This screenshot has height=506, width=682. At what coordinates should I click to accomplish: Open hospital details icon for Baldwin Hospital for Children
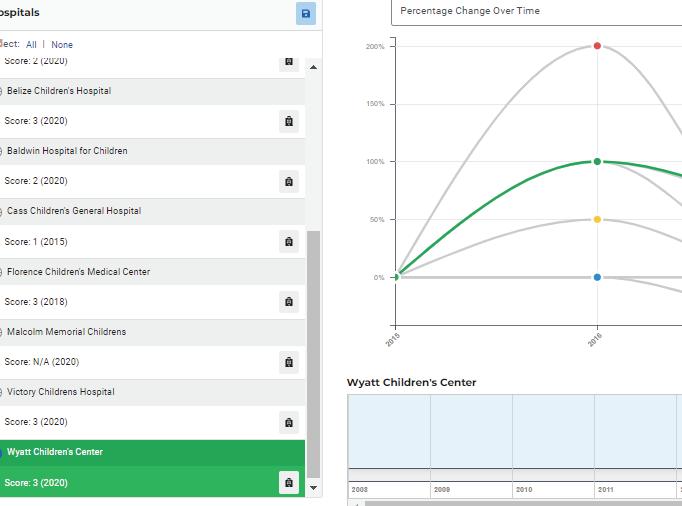click(x=289, y=181)
